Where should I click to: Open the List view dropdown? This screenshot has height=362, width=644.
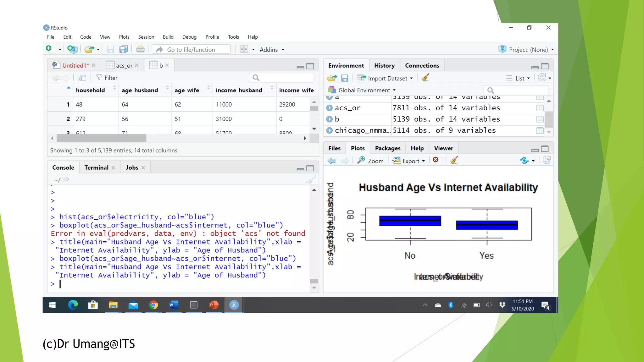tap(518, 78)
